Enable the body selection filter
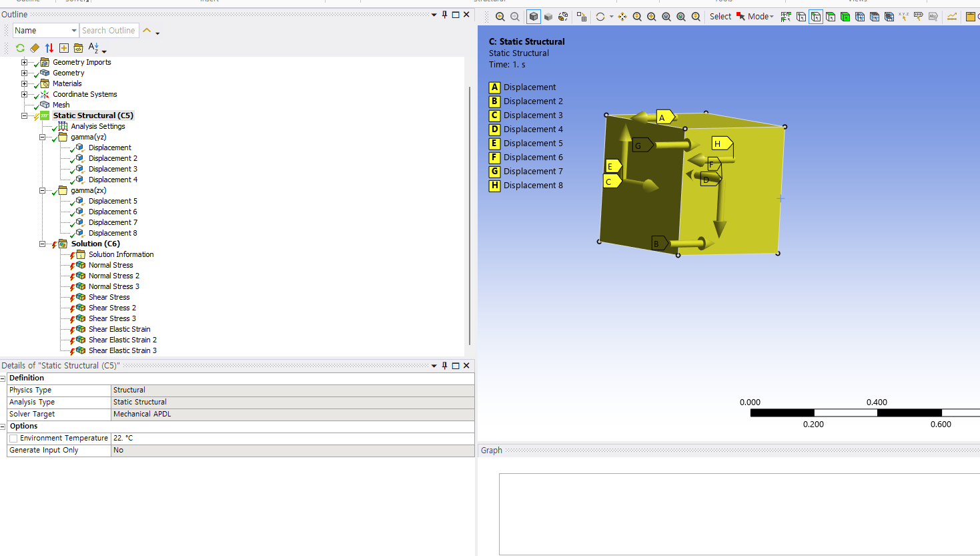The image size is (980, 556). [x=845, y=17]
